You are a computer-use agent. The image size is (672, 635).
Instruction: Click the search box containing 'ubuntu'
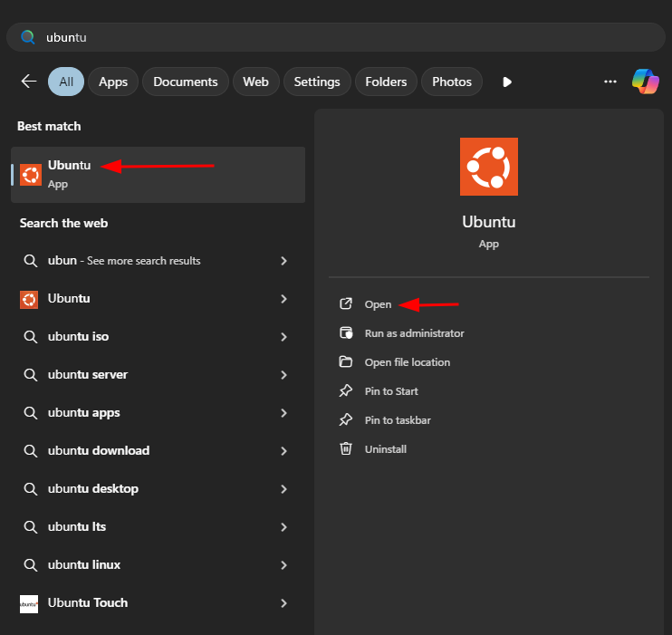[335, 37]
